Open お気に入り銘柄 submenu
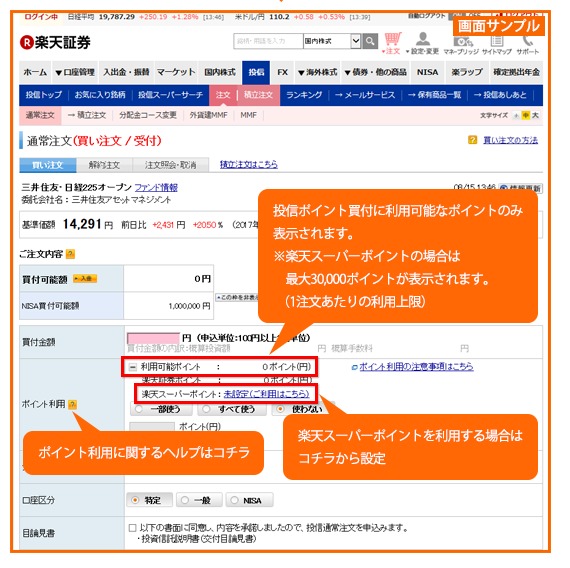Screen dimensions: 570x568 coord(101,96)
